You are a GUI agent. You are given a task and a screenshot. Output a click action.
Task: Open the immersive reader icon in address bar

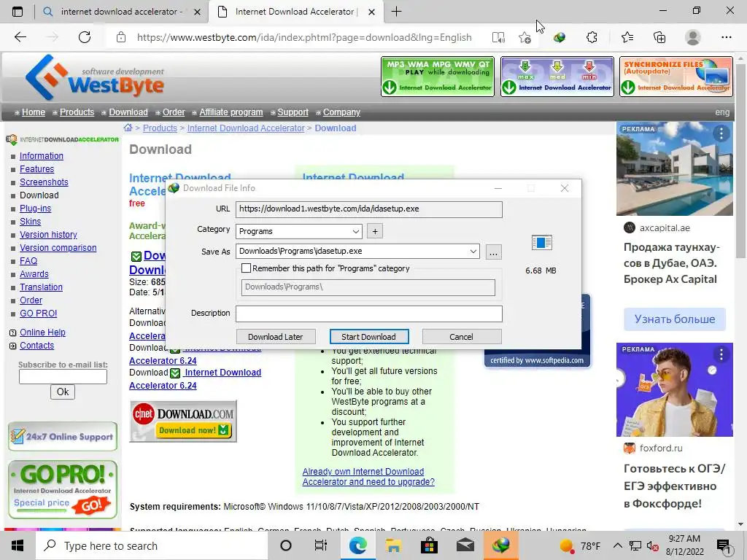[x=498, y=38]
